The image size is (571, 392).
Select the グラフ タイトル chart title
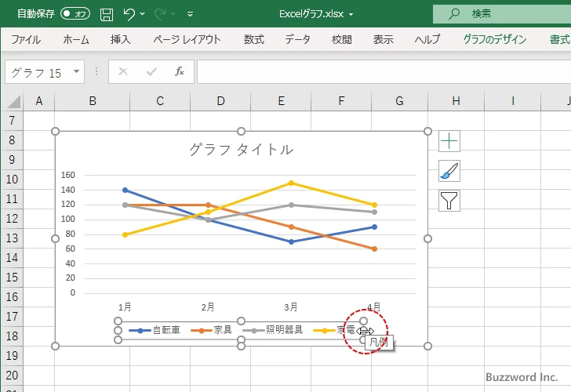click(x=241, y=149)
